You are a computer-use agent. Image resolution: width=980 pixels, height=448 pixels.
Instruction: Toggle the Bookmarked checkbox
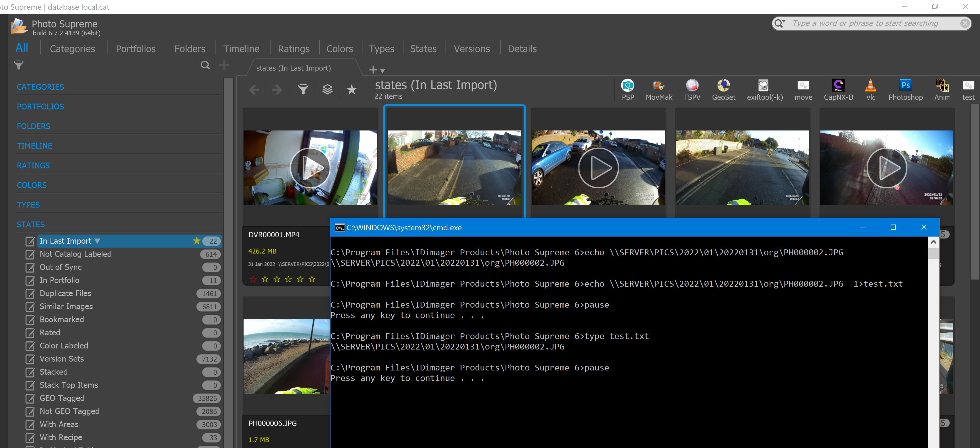[30, 320]
